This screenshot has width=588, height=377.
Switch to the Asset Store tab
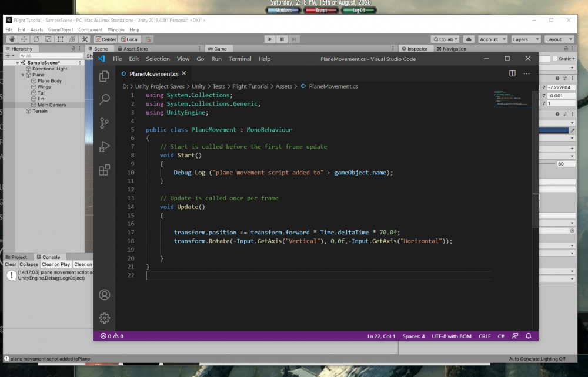point(133,49)
